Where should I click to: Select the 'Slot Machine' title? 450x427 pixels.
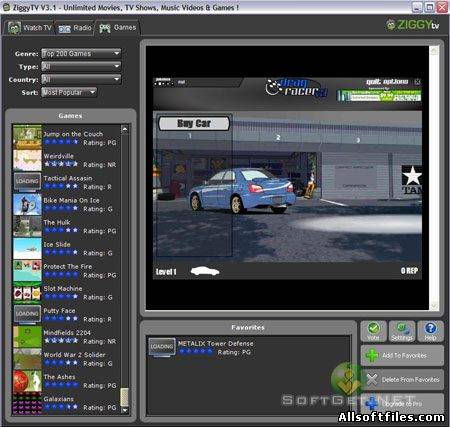(x=63, y=289)
